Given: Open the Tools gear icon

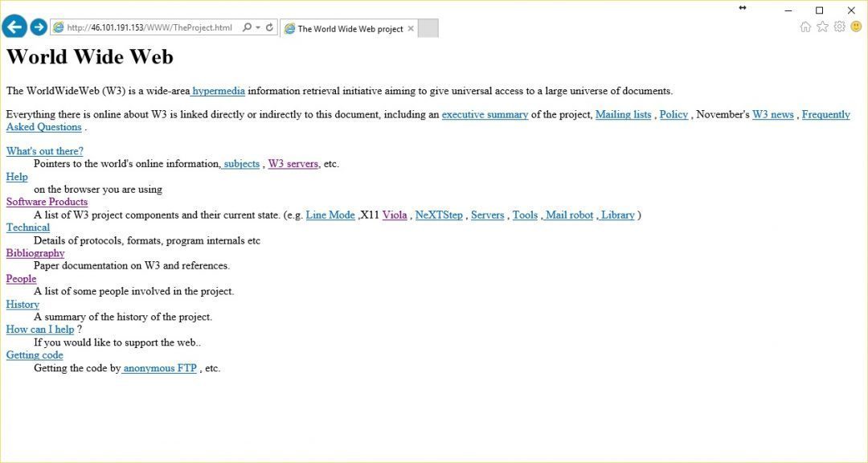Looking at the screenshot, I should (x=840, y=27).
